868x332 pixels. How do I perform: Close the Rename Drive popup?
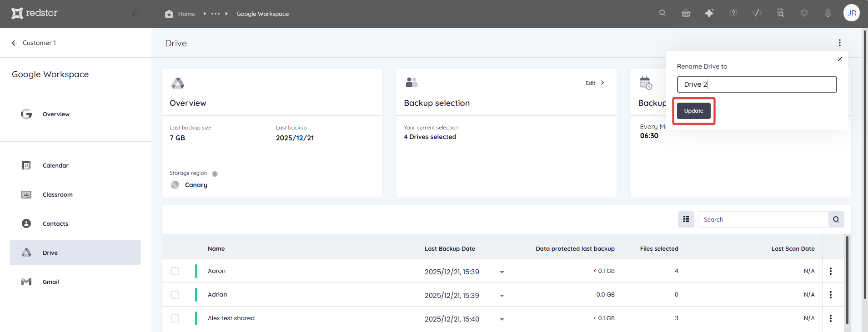coord(840,59)
